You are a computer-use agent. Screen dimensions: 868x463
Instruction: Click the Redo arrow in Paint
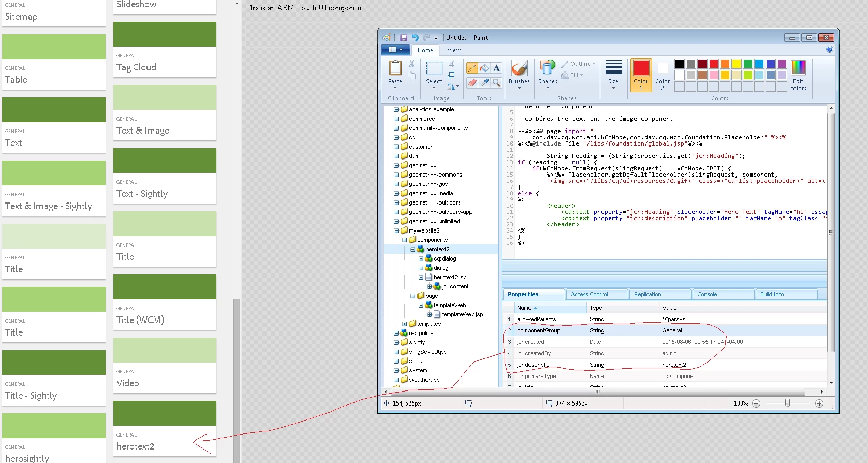[426, 38]
